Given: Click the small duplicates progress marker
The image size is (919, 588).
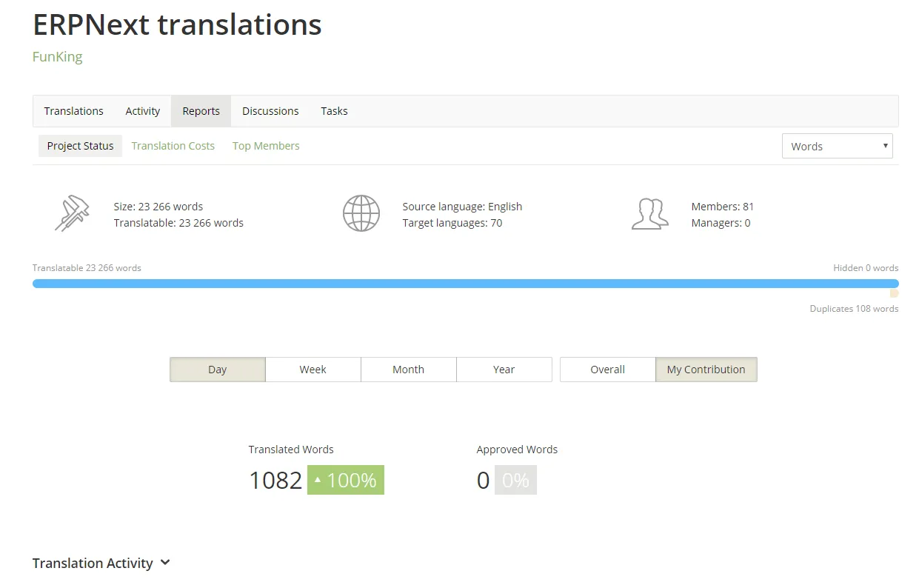Looking at the screenshot, I should (x=895, y=293).
